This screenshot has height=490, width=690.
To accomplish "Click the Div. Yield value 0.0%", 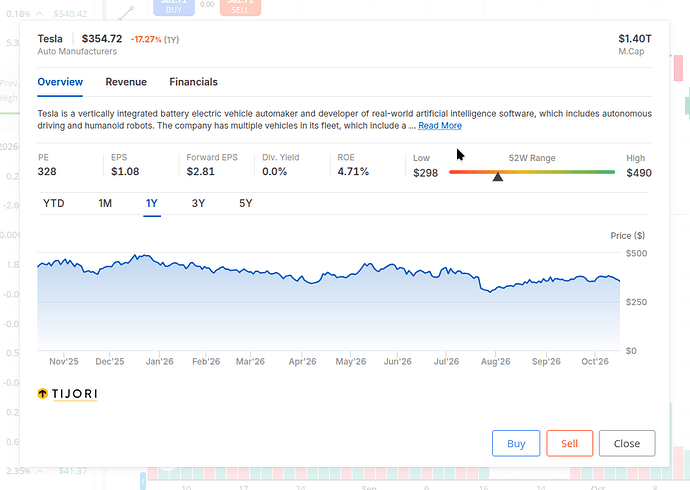I will [275, 172].
